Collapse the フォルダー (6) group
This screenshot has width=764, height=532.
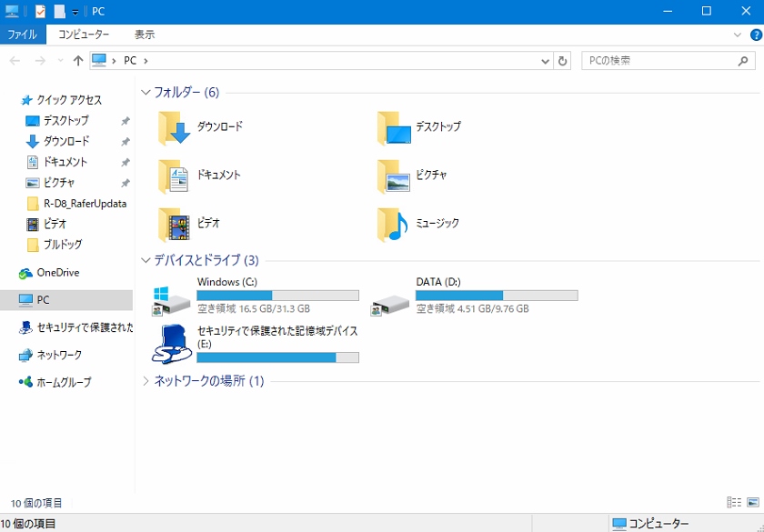(146, 92)
